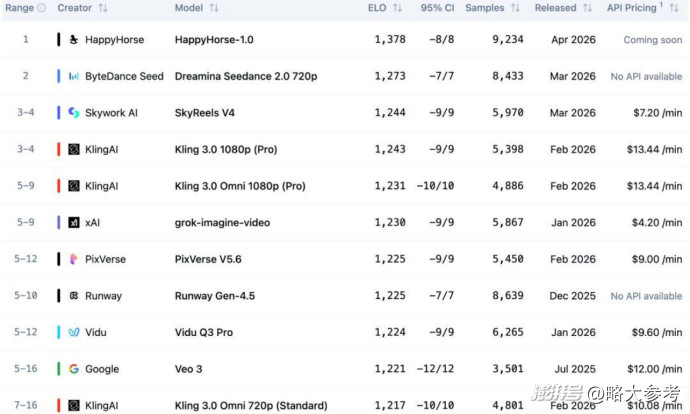Click the Google logo icon
This screenshot has width=690, height=414.
(74, 369)
